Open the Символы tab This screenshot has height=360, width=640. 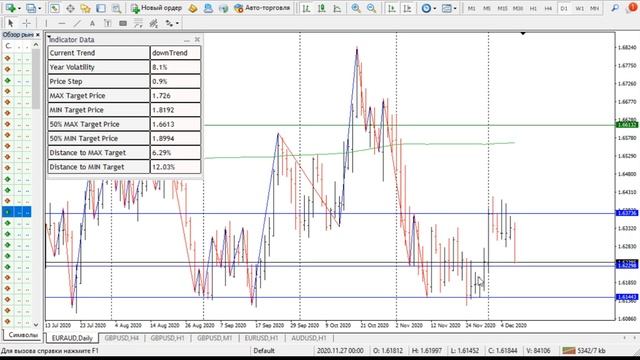[23, 335]
